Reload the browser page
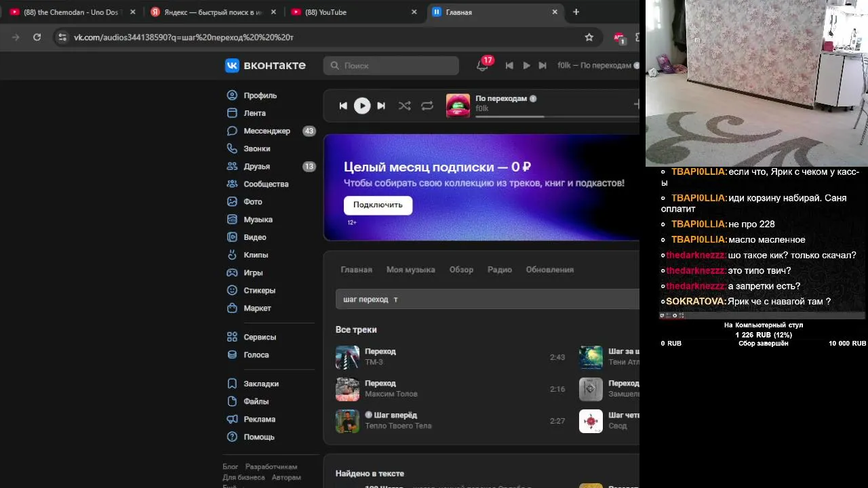Image resolution: width=868 pixels, height=488 pixels. pyautogui.click(x=37, y=37)
